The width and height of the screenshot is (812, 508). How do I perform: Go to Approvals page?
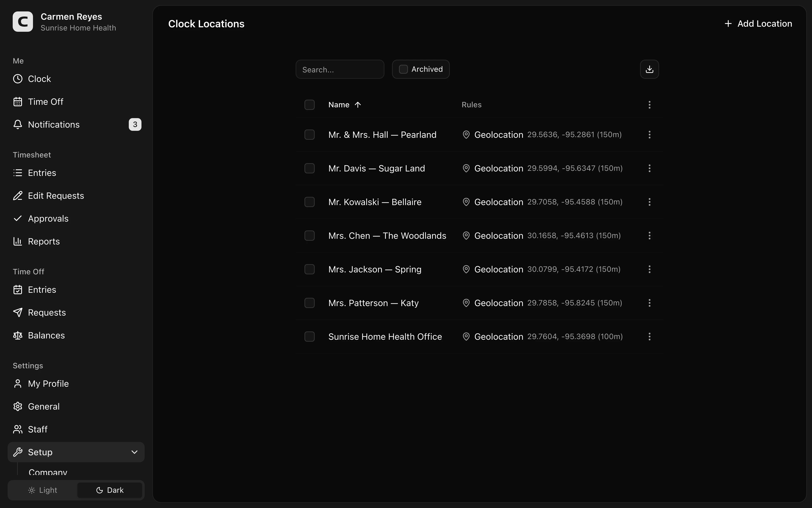tap(76, 219)
